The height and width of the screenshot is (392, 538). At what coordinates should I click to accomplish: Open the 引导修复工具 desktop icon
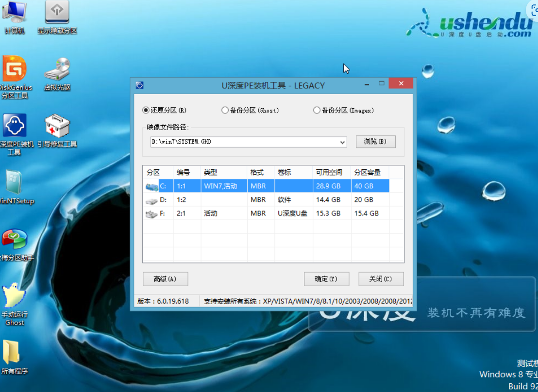click(x=57, y=131)
